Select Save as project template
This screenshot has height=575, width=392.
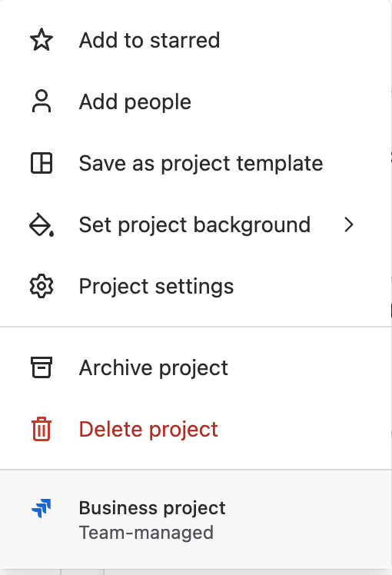click(x=196, y=163)
